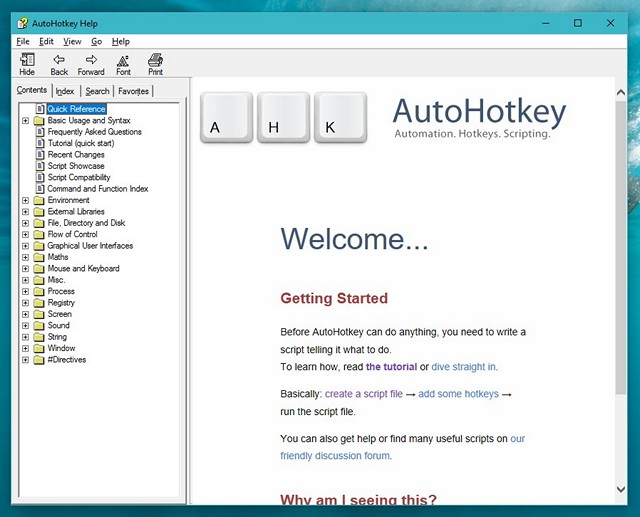Viewport: 640px width, 517px height.
Task: Maximize the AutoHotkey Help window
Action: (x=578, y=23)
